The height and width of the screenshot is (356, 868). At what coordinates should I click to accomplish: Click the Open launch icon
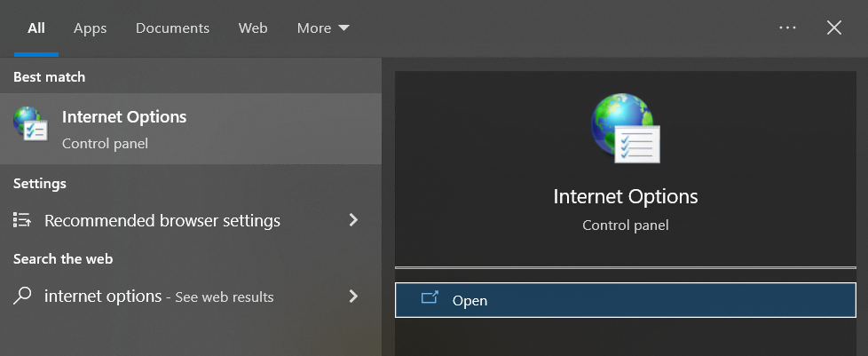click(x=430, y=298)
